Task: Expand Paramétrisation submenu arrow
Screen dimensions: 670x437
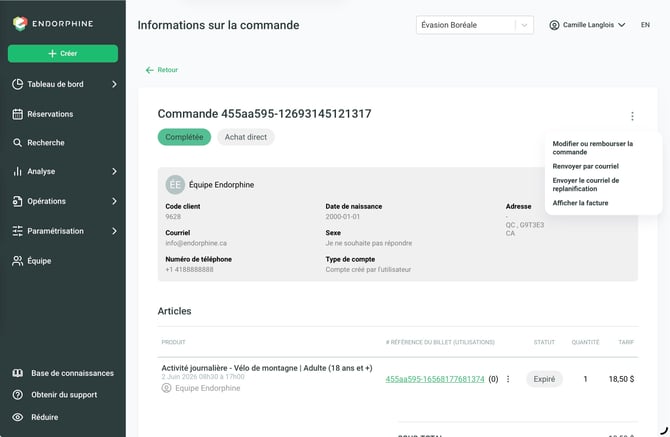Action: click(114, 231)
